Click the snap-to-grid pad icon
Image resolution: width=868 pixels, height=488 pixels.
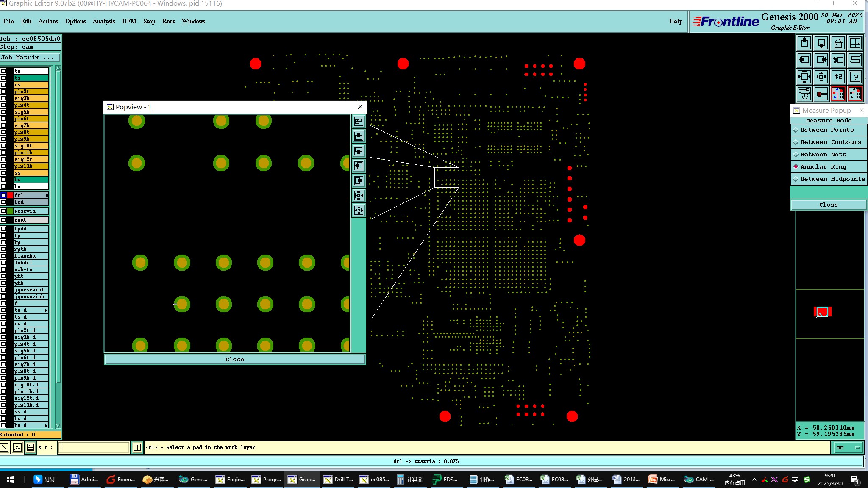pos(821,94)
